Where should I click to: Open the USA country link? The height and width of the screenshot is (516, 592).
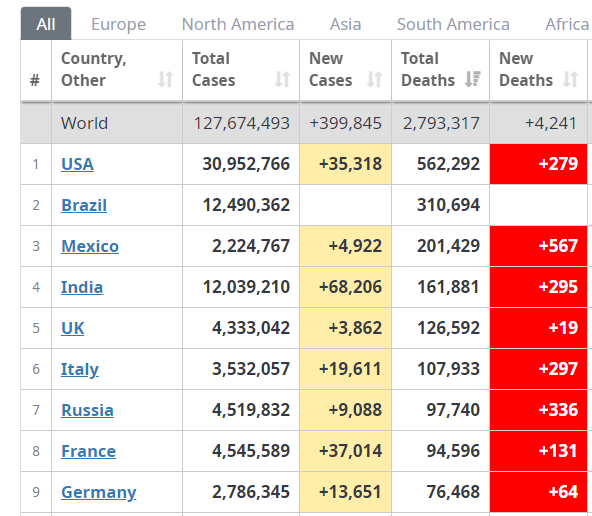click(77, 164)
